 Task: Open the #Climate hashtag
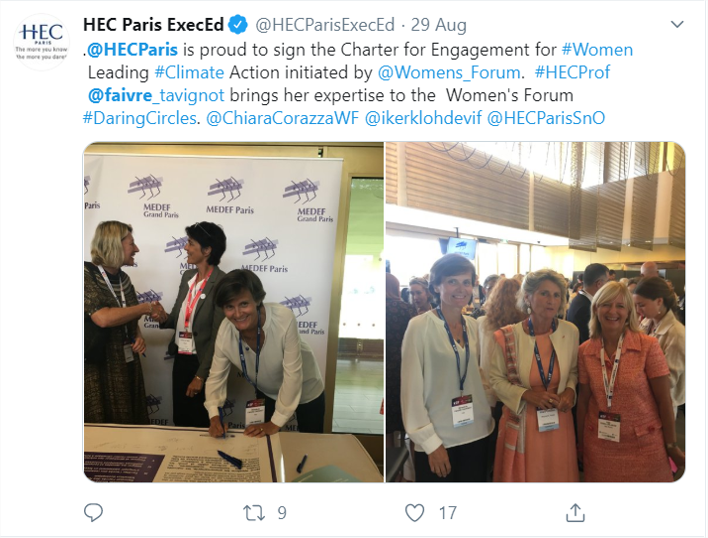pos(189,73)
